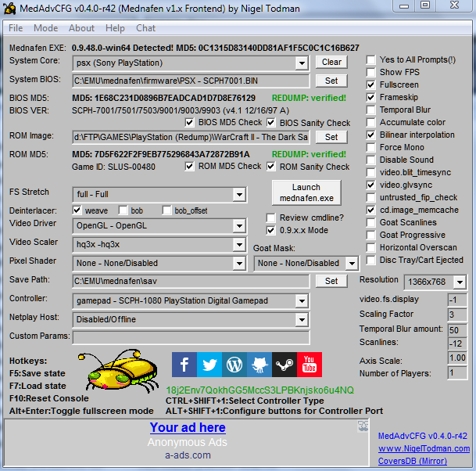
Task: Open the Video Scaler hq3x dropdown
Action: (239, 245)
